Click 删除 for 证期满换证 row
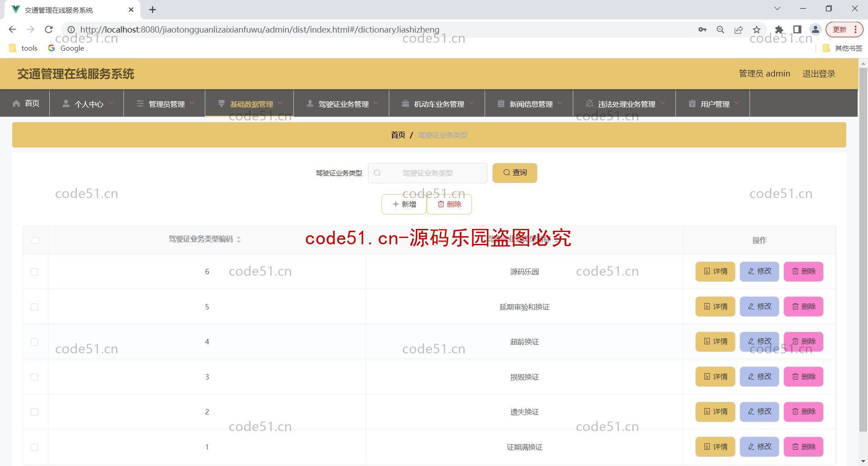 click(803, 447)
